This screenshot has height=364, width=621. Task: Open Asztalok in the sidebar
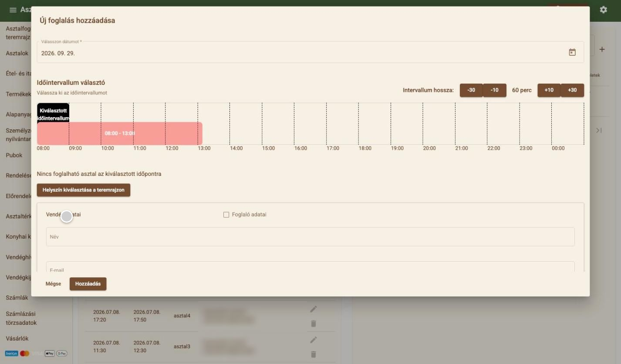click(x=17, y=54)
